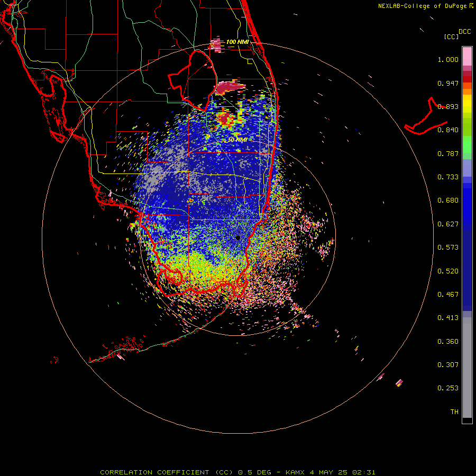Click the 0.307 scale value
The height and width of the screenshot is (476, 476).
448,365
